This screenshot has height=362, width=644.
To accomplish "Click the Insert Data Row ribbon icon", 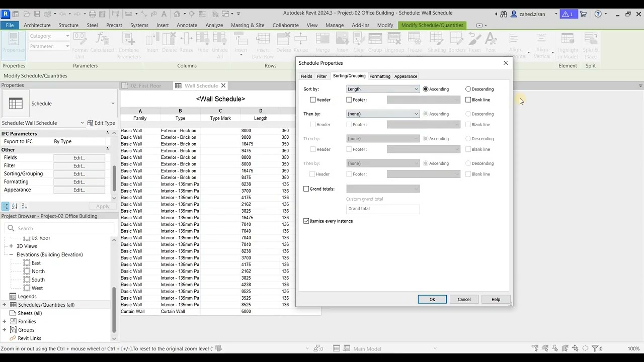I will coord(263,39).
